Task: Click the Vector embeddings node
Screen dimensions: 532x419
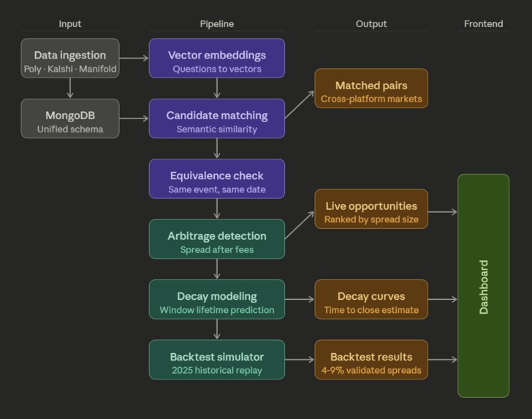Action: click(x=217, y=58)
